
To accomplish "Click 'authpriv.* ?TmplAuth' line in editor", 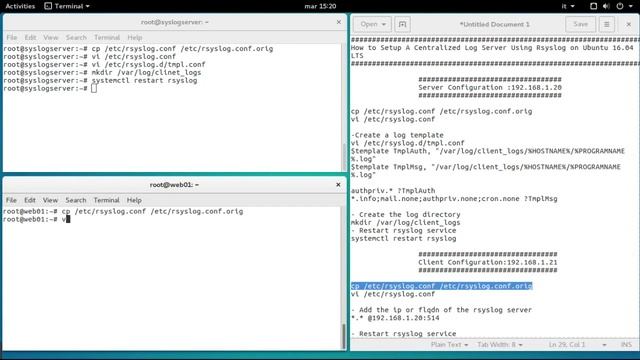I will point(393,191).
